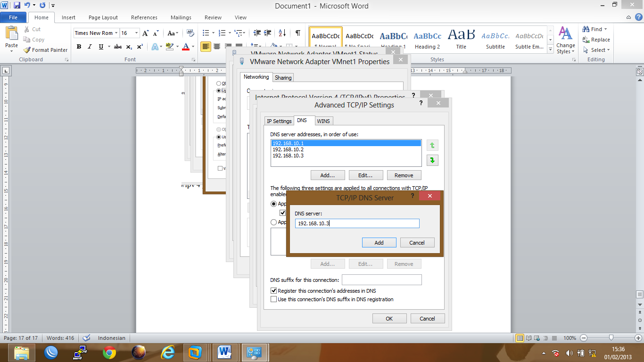Screen dimensions: 644x362
Task: Click Cancel in TCP/IP DNS Server dialog
Action: [417, 243]
